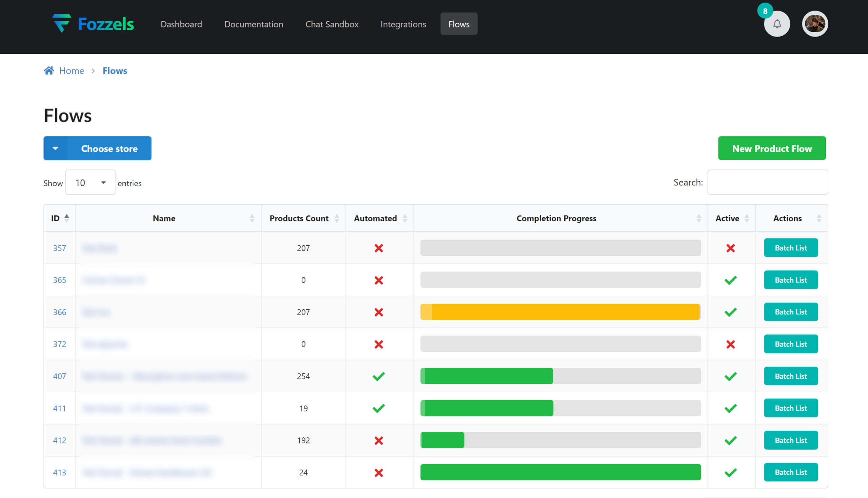Viewport: 868px width, 498px height.
Task: Click the notification count badge 8
Action: tap(765, 11)
